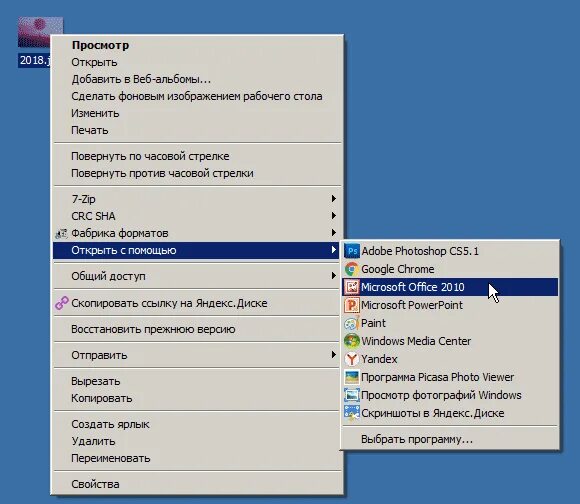Choose Открыть in the context menu

197,62
